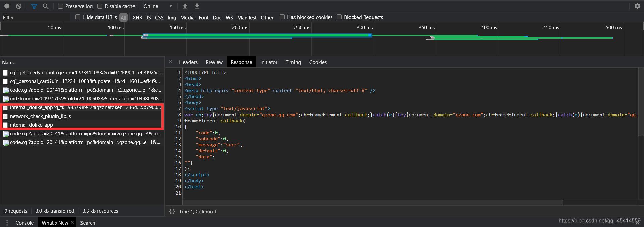Open the Timing tab

point(293,62)
